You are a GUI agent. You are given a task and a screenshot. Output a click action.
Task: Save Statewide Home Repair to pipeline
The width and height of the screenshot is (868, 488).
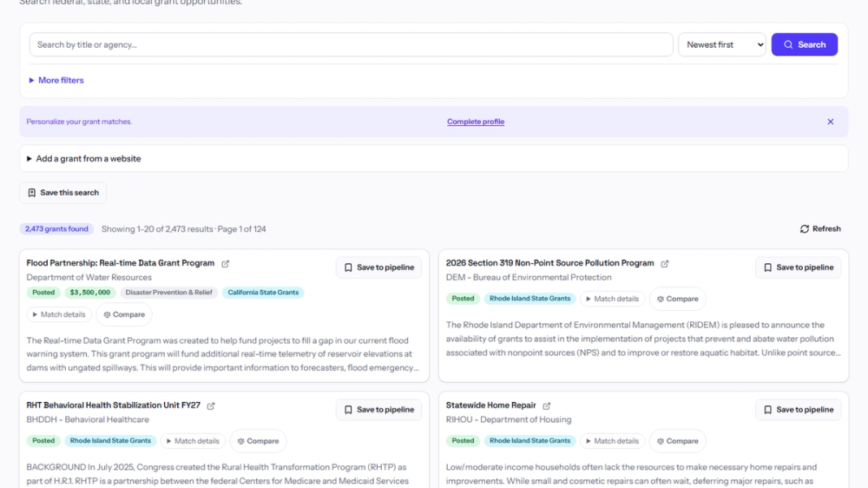pyautogui.click(x=799, y=410)
